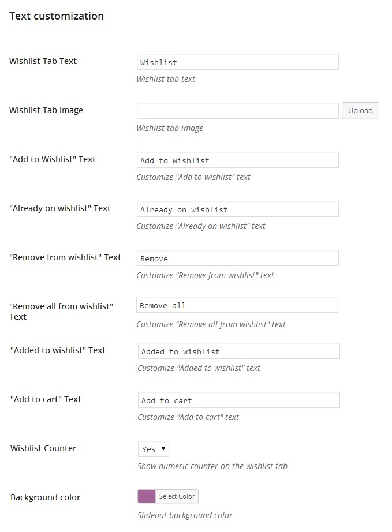The image size is (392, 532).
Task: Click the input field containing "Remove"
Action: point(237,258)
